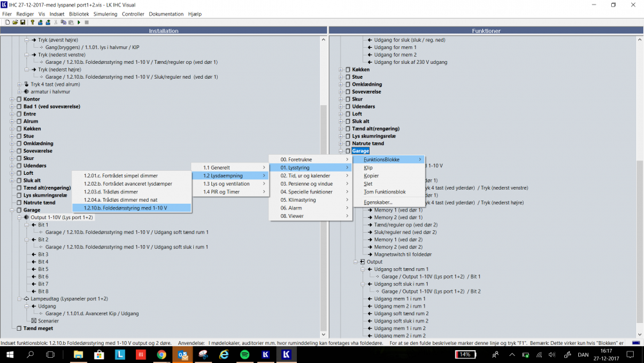This screenshot has width=644, height=363.
Task: Toggle the Køkken box in Funktioner panel
Action: [348, 70]
